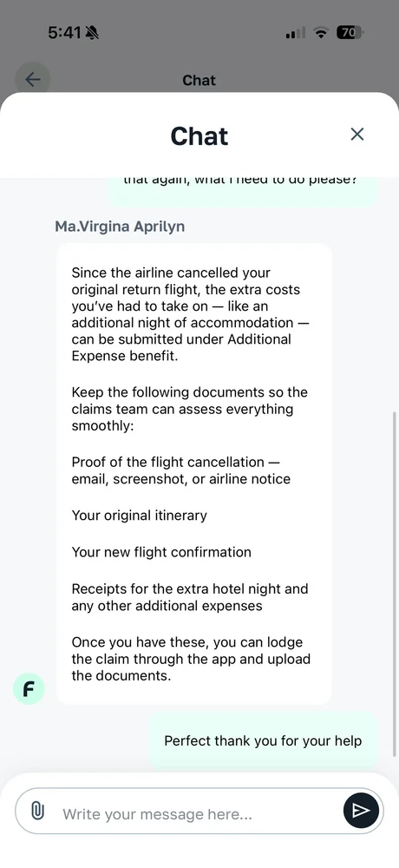Tap the agent name Ma.Virgina Aprilyn
The width and height of the screenshot is (399, 868).
point(120,227)
